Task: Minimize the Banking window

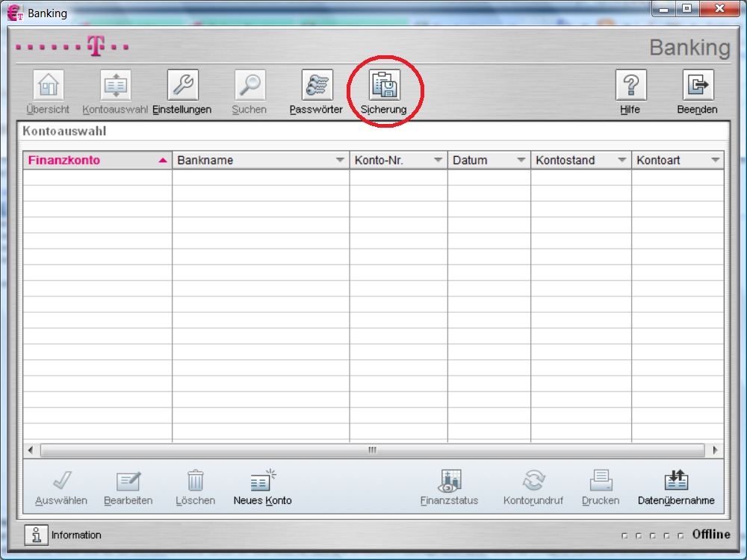Action: point(663,8)
